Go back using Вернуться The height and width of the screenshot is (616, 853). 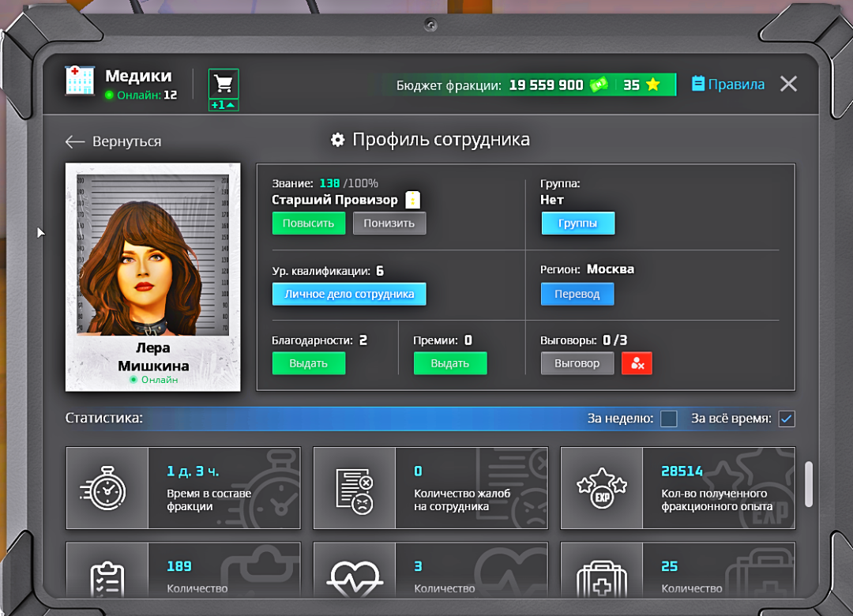click(x=113, y=141)
